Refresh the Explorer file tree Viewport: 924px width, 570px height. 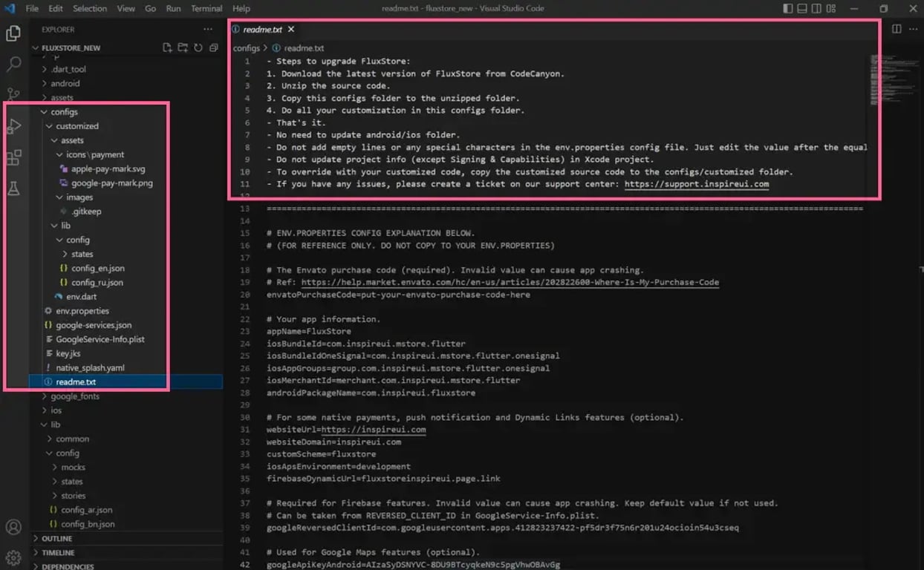click(x=198, y=47)
